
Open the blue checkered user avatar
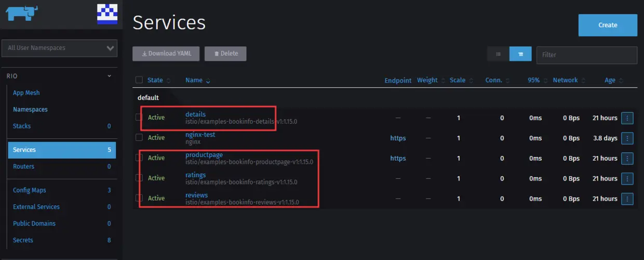point(107,14)
